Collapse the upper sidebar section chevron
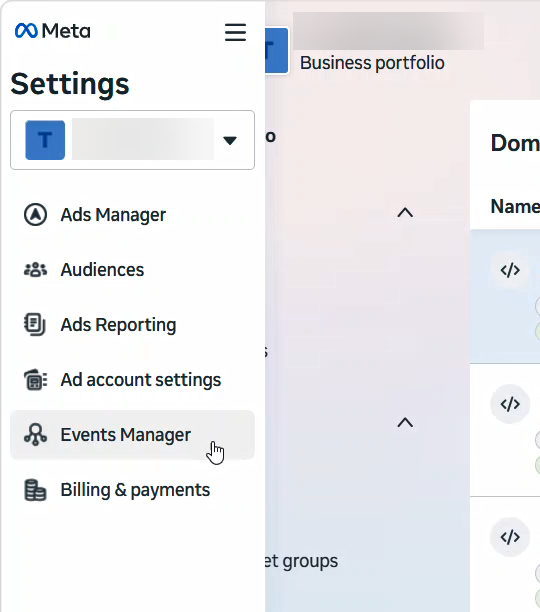Image resolution: width=540 pixels, height=612 pixels. click(x=405, y=213)
